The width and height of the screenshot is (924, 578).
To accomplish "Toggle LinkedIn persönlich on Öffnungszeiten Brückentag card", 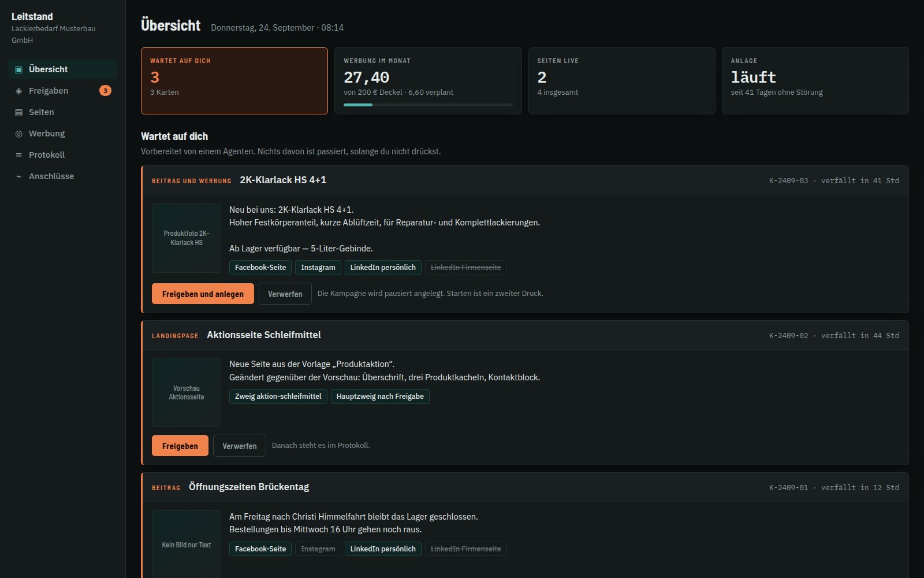I will 383,549.
